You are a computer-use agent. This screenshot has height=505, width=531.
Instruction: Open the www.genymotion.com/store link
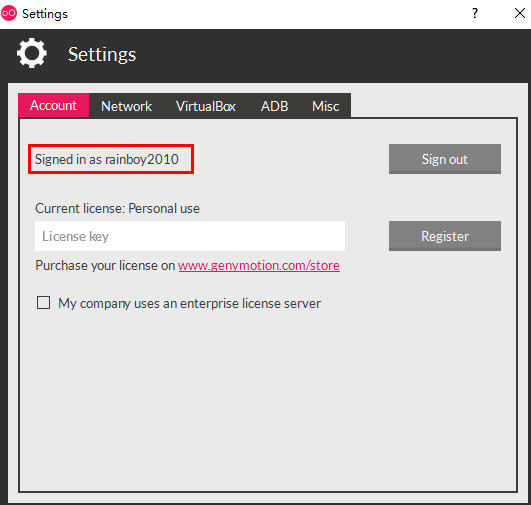coord(259,266)
